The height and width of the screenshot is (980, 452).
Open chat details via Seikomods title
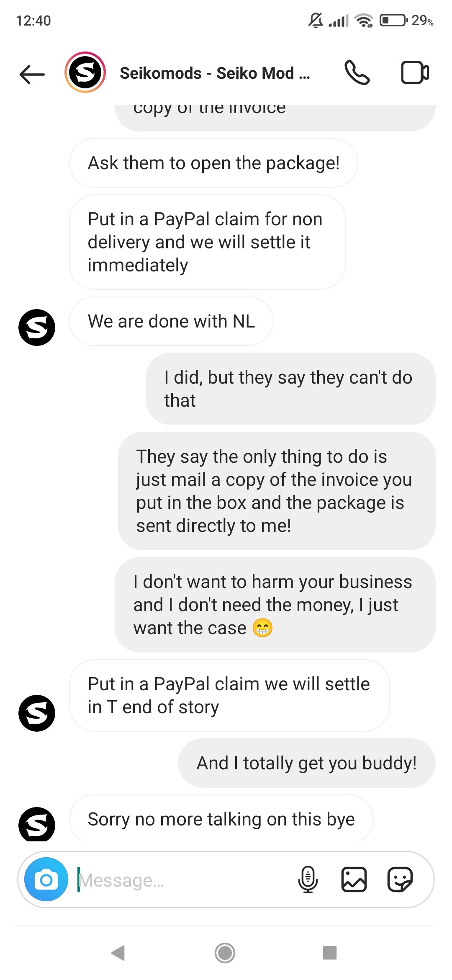point(215,73)
